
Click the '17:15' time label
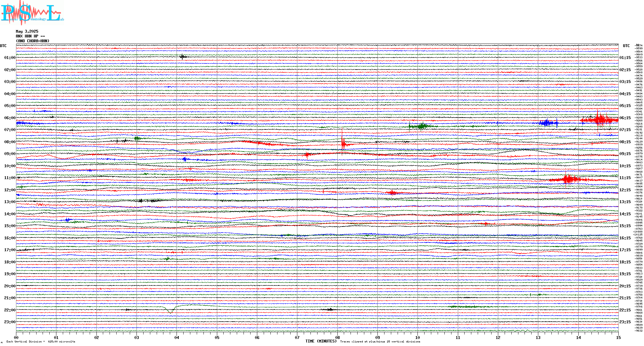tap(625, 250)
